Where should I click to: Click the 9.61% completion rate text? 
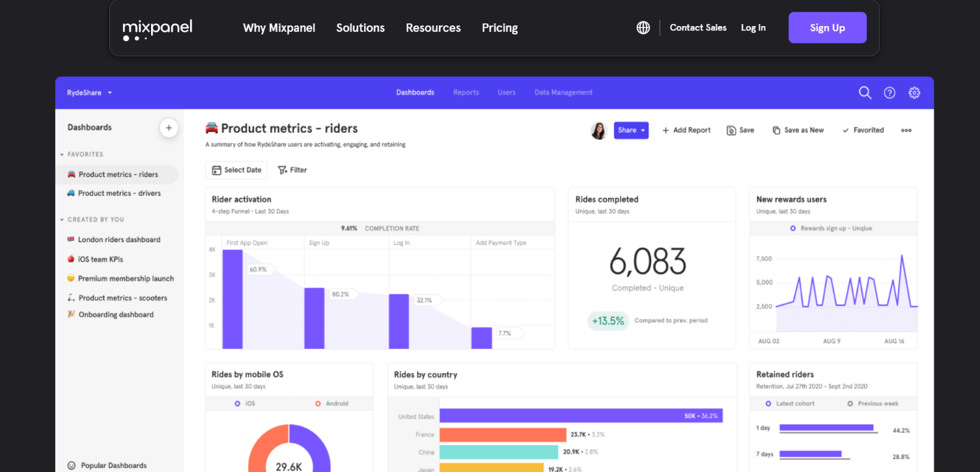point(350,229)
